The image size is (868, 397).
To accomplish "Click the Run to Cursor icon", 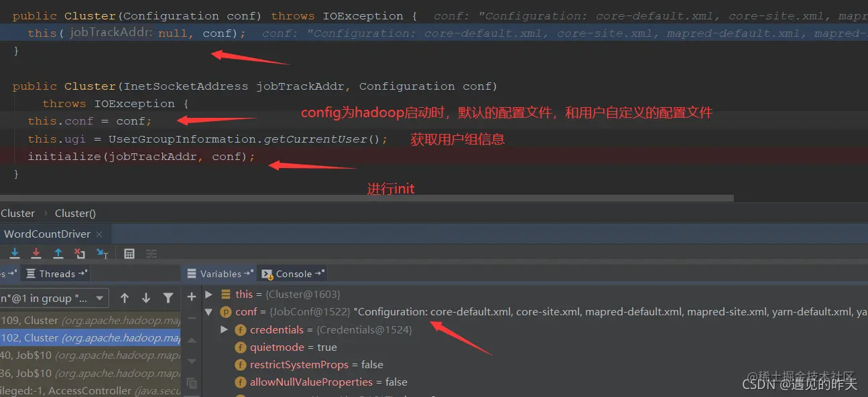I will click(102, 253).
